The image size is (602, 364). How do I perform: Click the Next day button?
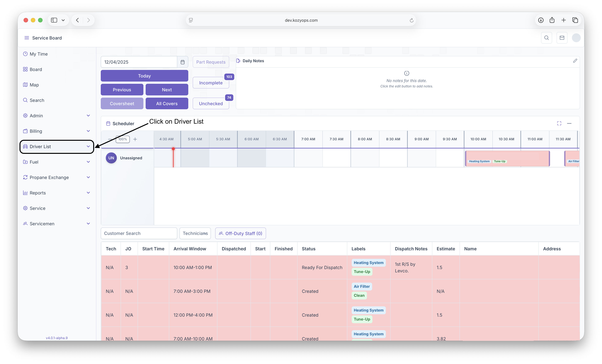pyautogui.click(x=167, y=90)
